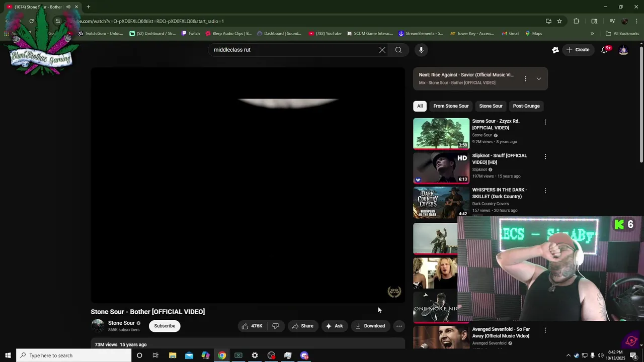Select the All filter chip
Image resolution: width=644 pixels, height=362 pixels.
[420, 106]
